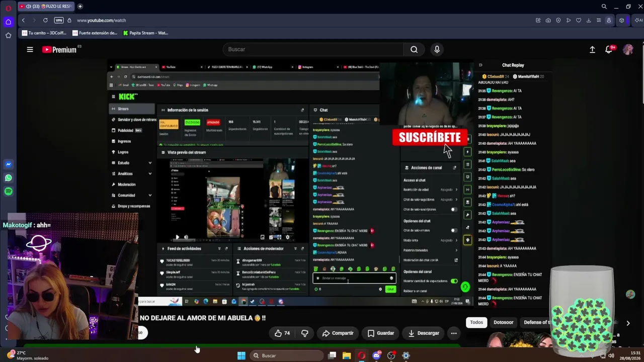Open the Opera sidebar bookmarks star

coord(8,35)
